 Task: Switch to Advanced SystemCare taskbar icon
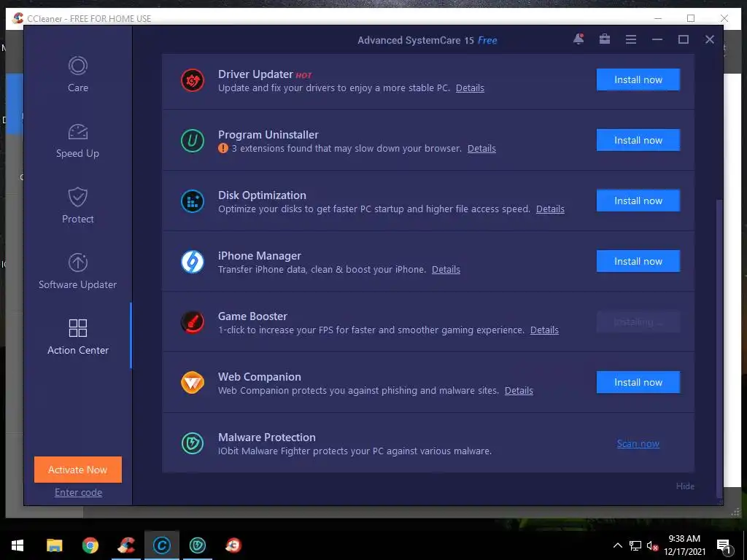coord(162,545)
